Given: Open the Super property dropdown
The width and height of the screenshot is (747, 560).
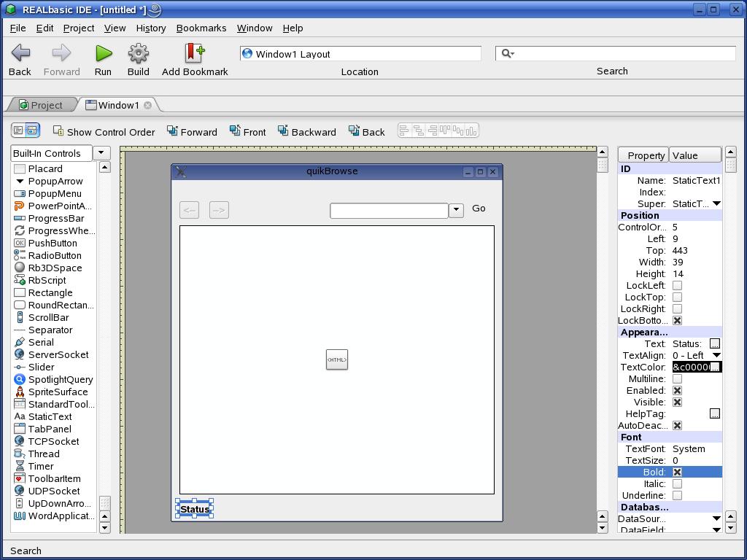Looking at the screenshot, I should coord(716,203).
